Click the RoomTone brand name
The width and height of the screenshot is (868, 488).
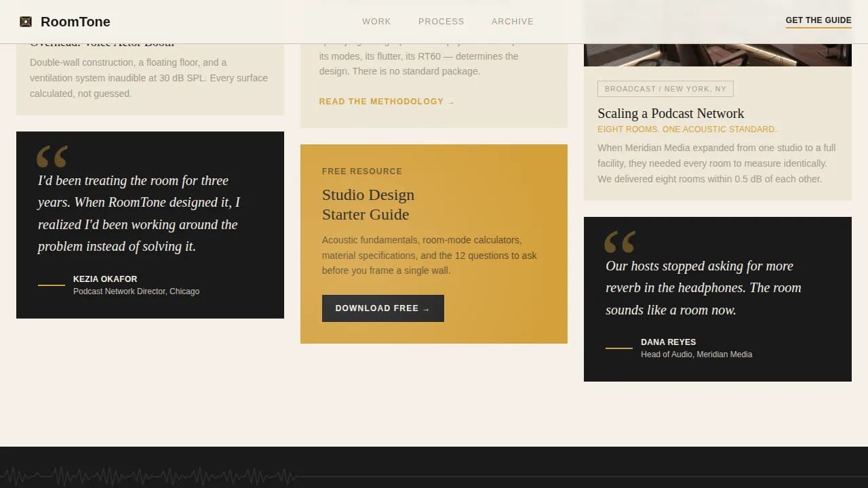[x=75, y=22]
